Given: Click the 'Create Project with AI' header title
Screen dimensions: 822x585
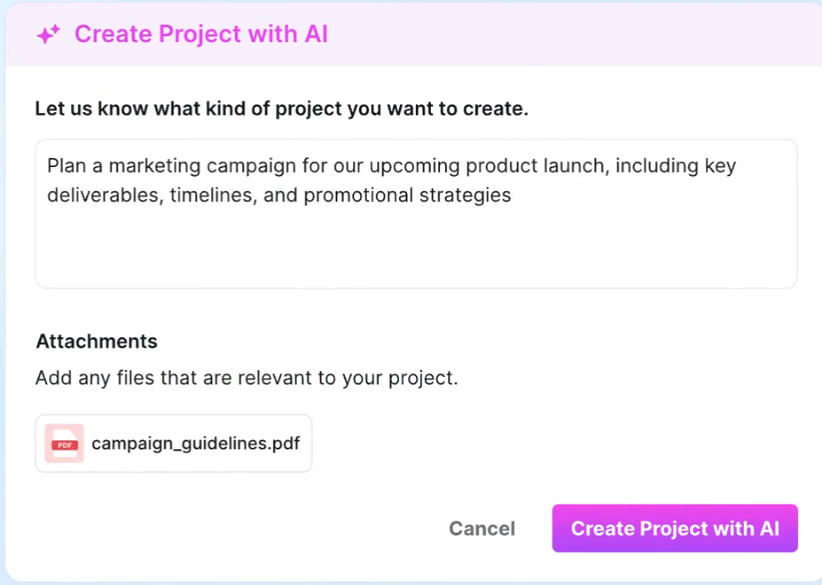Looking at the screenshot, I should click(201, 34).
